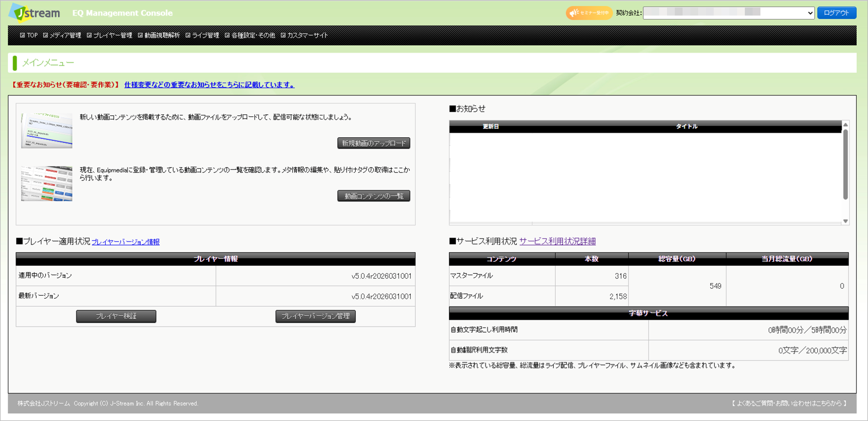Click the video content list thumbnail

(46, 183)
